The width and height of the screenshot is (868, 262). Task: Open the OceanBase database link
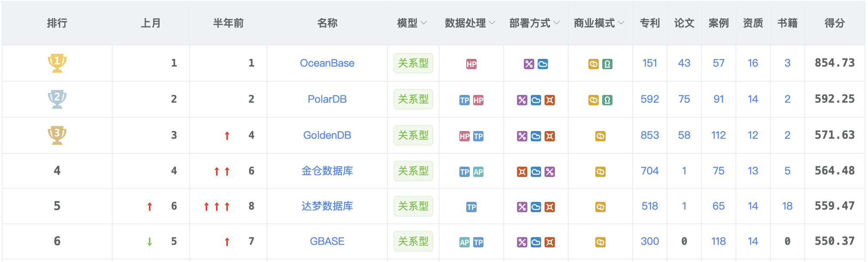[x=327, y=63]
